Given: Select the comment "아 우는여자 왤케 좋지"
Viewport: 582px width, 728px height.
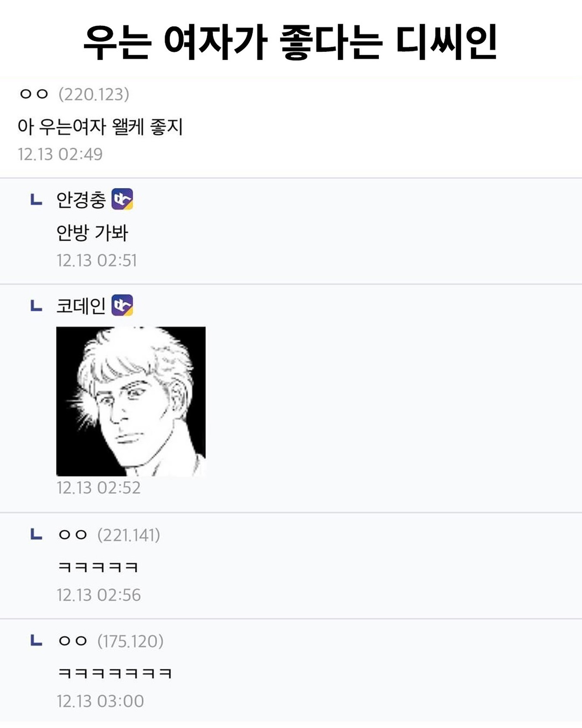Looking at the screenshot, I should [100, 127].
